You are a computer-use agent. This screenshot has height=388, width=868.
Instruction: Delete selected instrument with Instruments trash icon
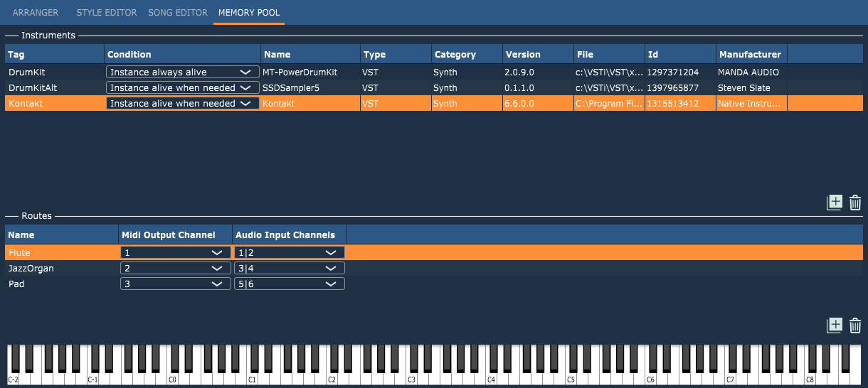click(x=855, y=203)
